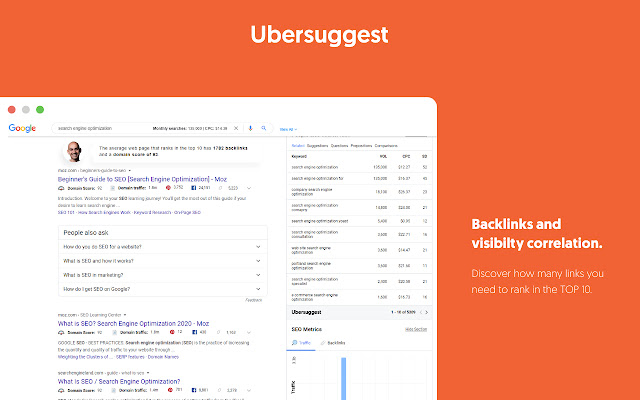Sort keywords by the VOL column header
The width and height of the screenshot is (640, 400).
(x=383, y=156)
